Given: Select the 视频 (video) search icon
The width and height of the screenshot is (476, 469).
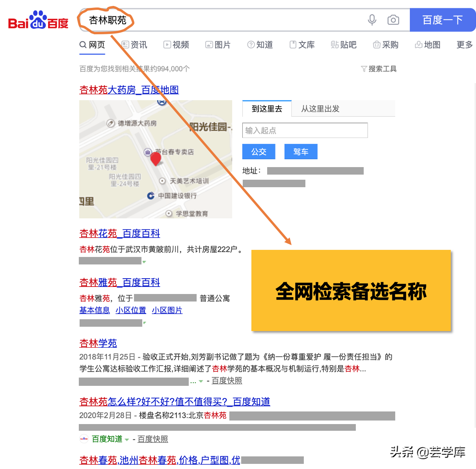Looking at the screenshot, I should tap(167, 45).
